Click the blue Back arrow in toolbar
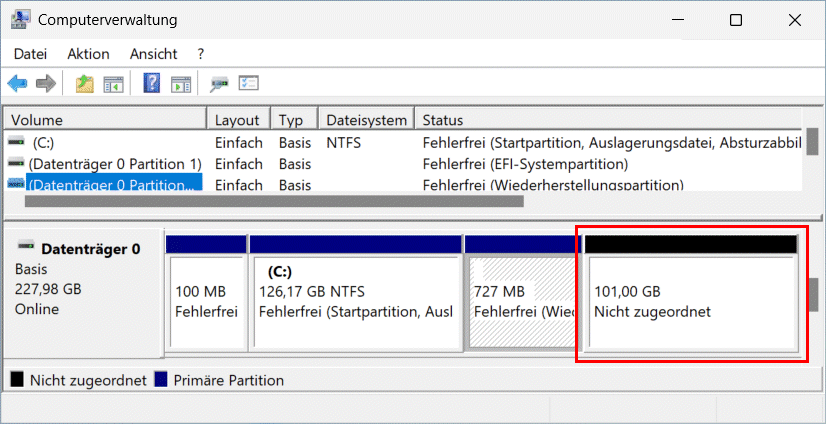The image size is (826, 424). pos(17,84)
